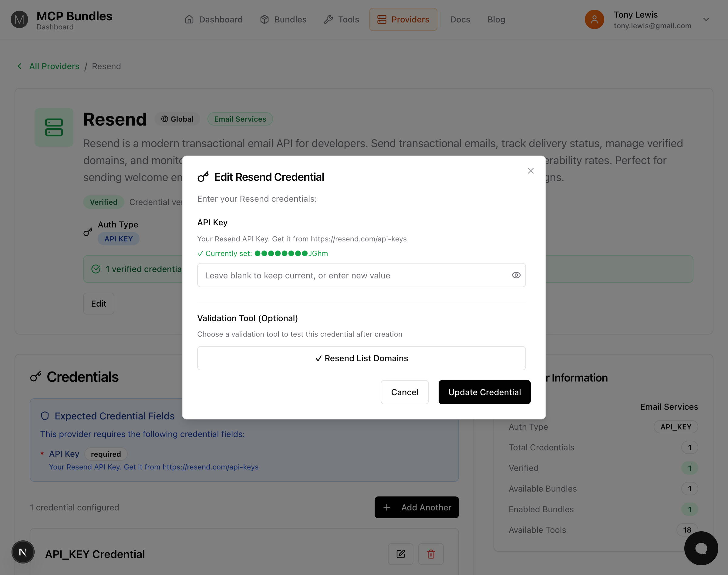Toggle API key visibility with the eye icon
This screenshot has width=728, height=575.
coord(516,275)
